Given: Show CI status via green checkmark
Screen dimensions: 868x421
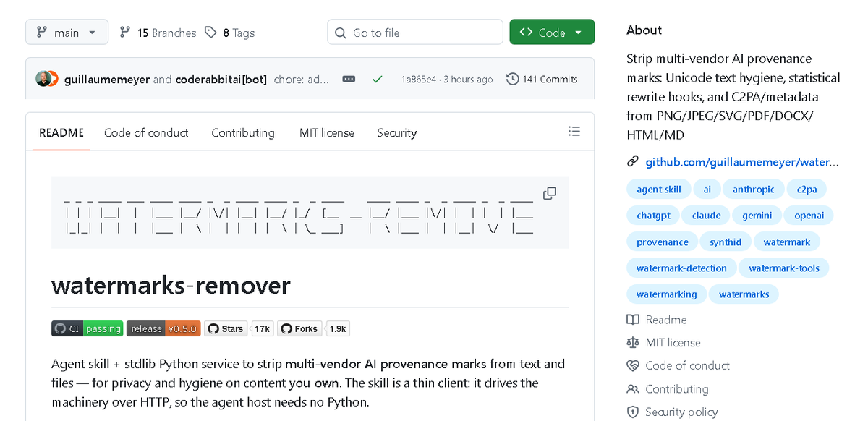Looking at the screenshot, I should (378, 79).
